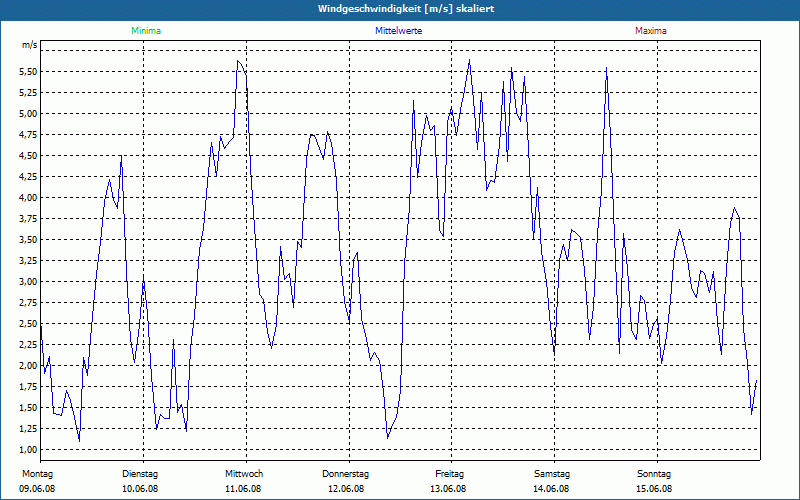Click the 1,25 y-axis value
The height and width of the screenshot is (500, 800).
click(x=29, y=429)
